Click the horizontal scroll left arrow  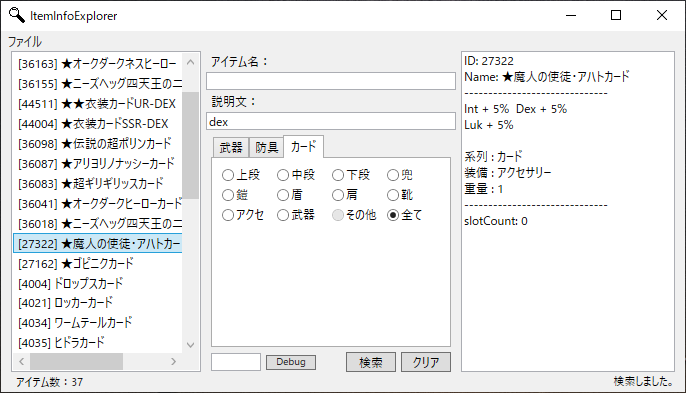21,361
